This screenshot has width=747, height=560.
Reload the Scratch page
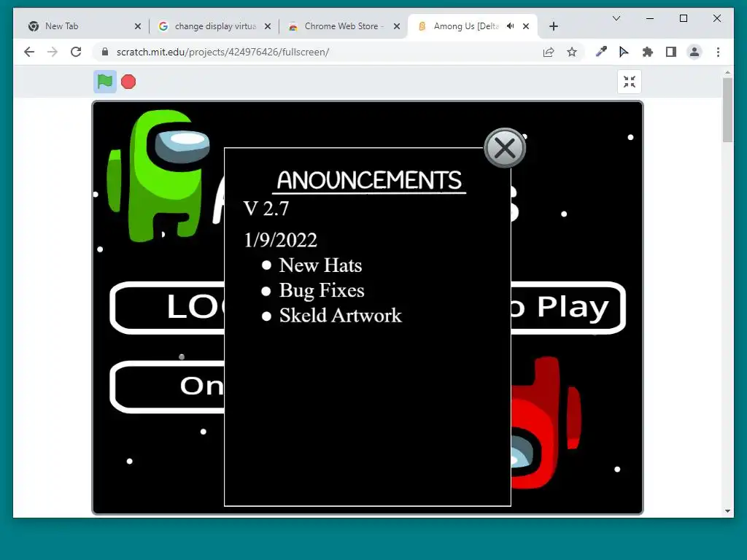click(x=76, y=52)
